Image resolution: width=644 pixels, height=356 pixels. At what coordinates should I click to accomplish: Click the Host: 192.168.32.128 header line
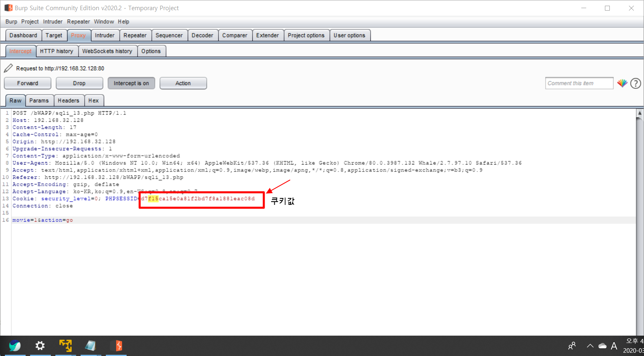pos(48,120)
